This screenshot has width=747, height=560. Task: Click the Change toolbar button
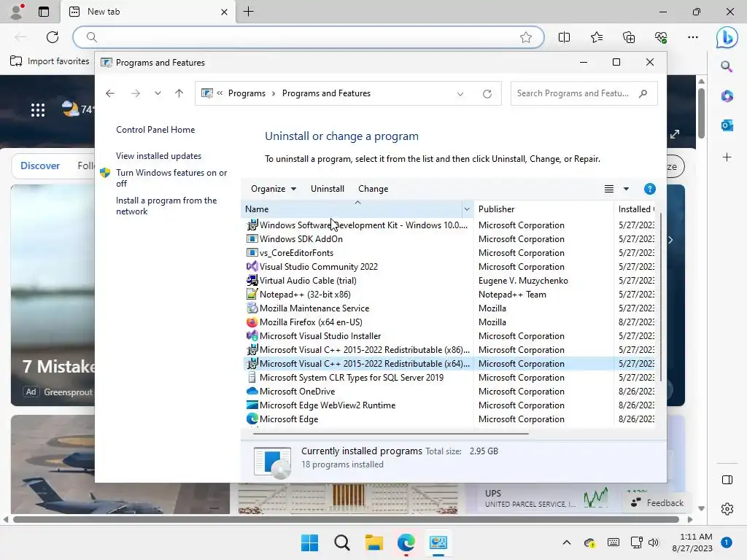coord(373,189)
